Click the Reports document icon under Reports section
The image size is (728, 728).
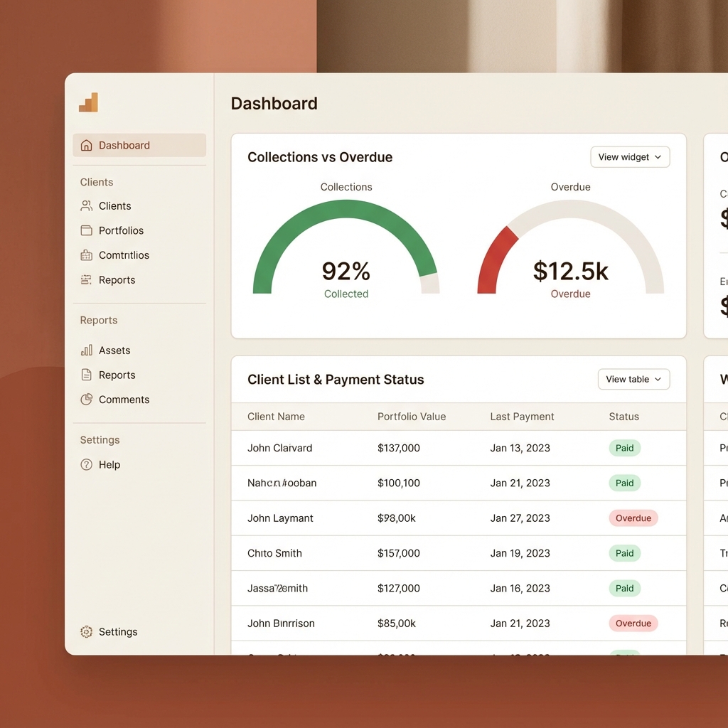pyautogui.click(x=87, y=375)
